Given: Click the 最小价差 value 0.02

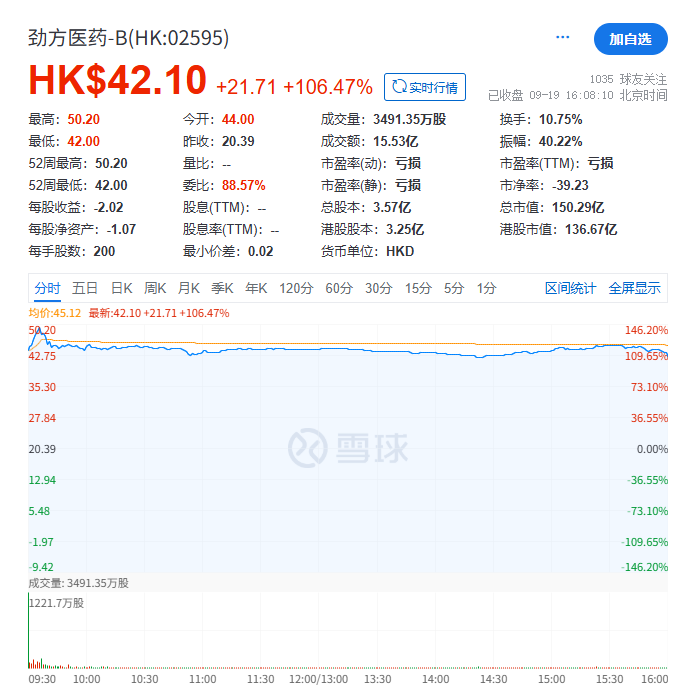Looking at the screenshot, I should click(261, 251).
